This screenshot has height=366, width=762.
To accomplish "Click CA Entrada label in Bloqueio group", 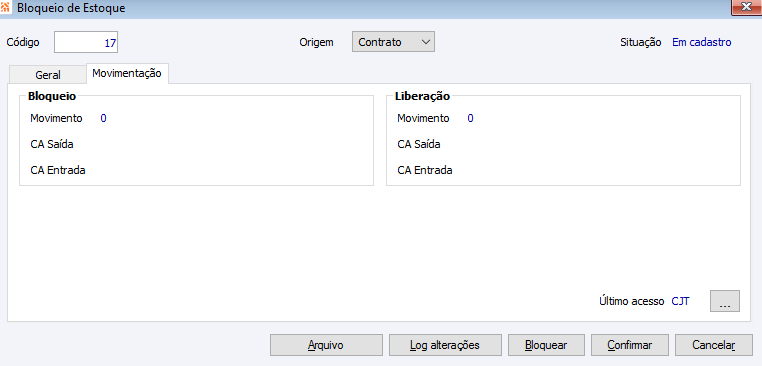I will (58, 171).
